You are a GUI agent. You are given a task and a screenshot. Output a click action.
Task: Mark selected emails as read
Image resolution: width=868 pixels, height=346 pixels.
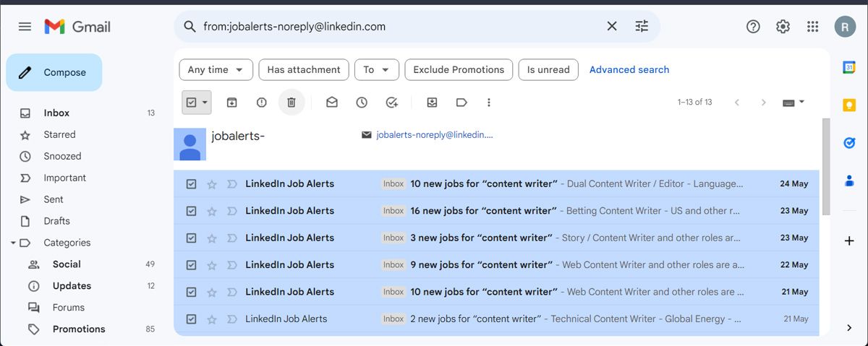(x=332, y=103)
